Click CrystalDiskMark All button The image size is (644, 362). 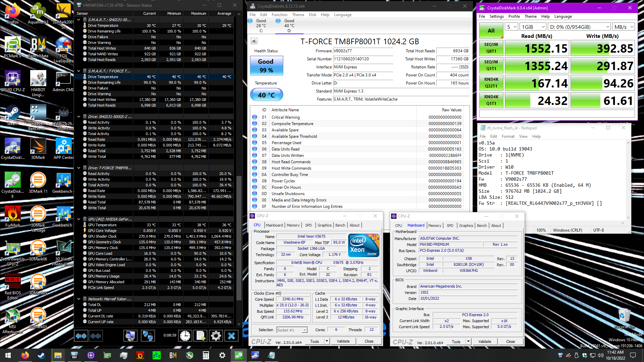point(491,31)
